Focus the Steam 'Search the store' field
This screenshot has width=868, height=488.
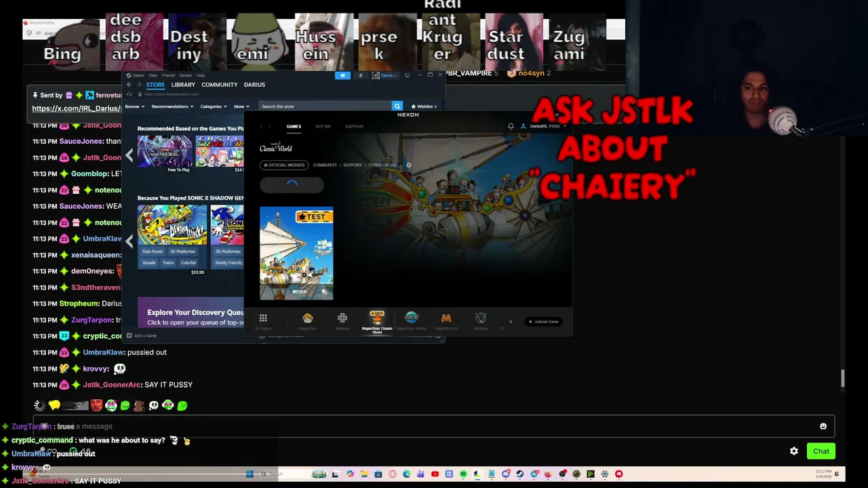pos(325,106)
